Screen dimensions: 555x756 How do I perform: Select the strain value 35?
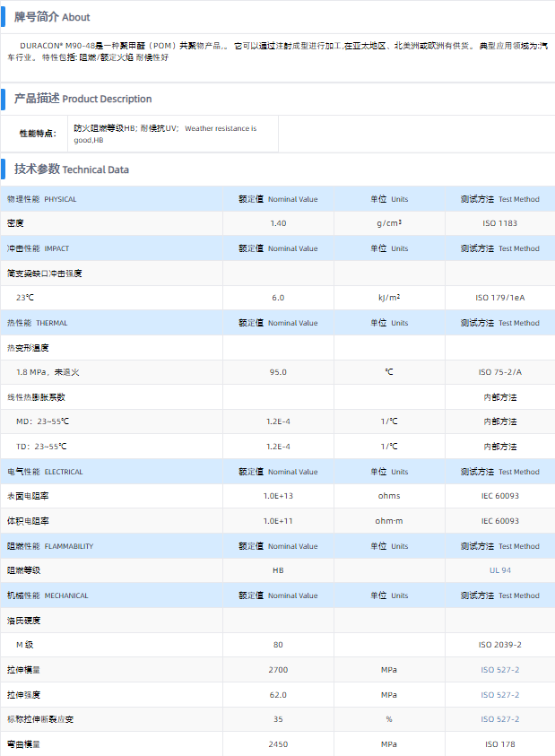(278, 719)
